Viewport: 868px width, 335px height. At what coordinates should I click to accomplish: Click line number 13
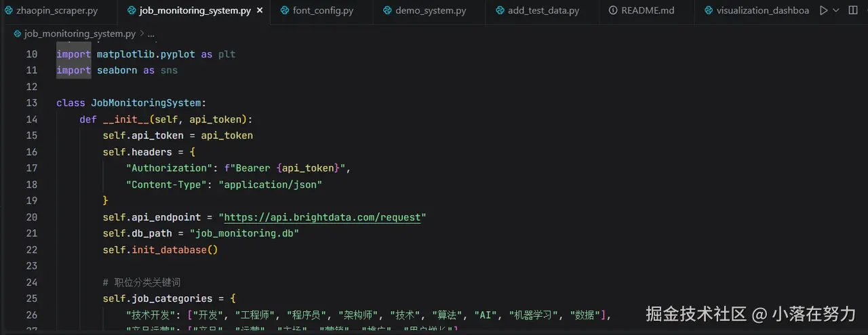click(31, 103)
